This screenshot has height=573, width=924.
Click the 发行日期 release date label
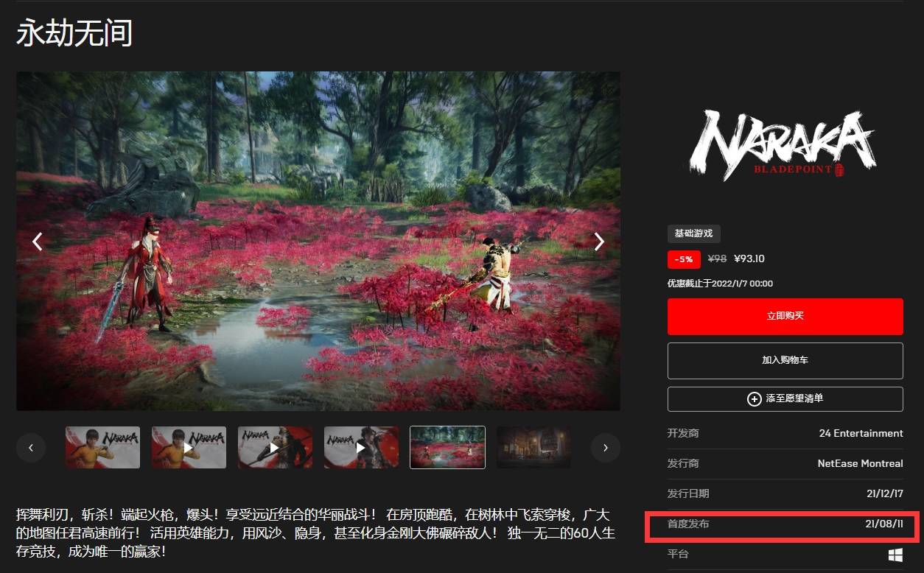[688, 493]
